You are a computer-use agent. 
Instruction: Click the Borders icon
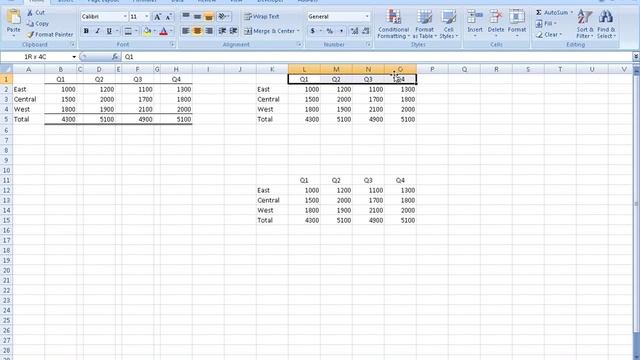[x=128, y=31]
